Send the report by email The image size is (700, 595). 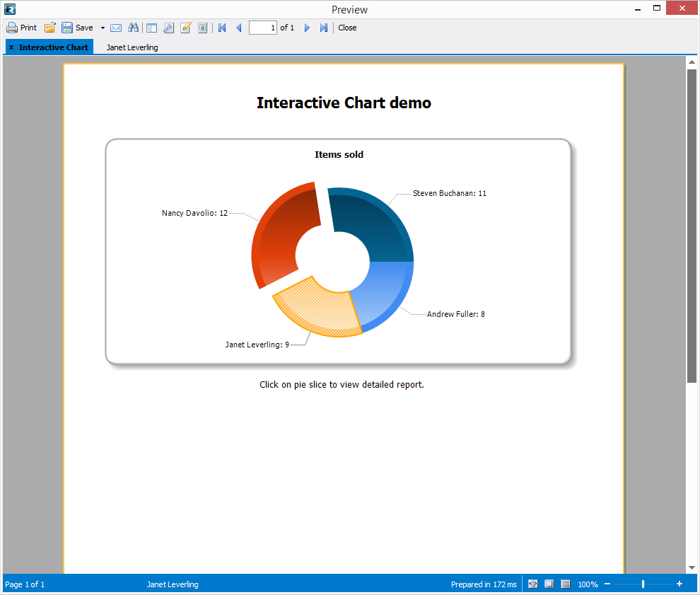[x=116, y=28]
